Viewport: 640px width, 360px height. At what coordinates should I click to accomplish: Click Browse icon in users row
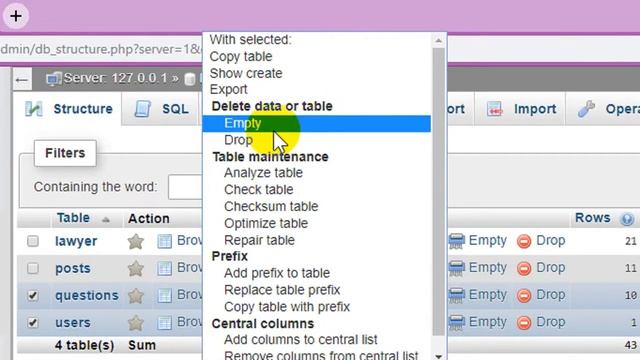tap(164, 323)
